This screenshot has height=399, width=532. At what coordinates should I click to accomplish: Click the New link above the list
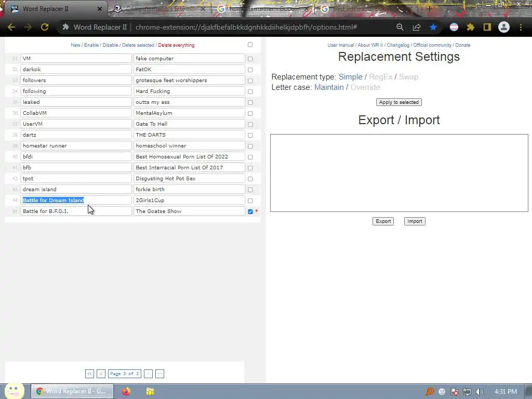[75, 45]
